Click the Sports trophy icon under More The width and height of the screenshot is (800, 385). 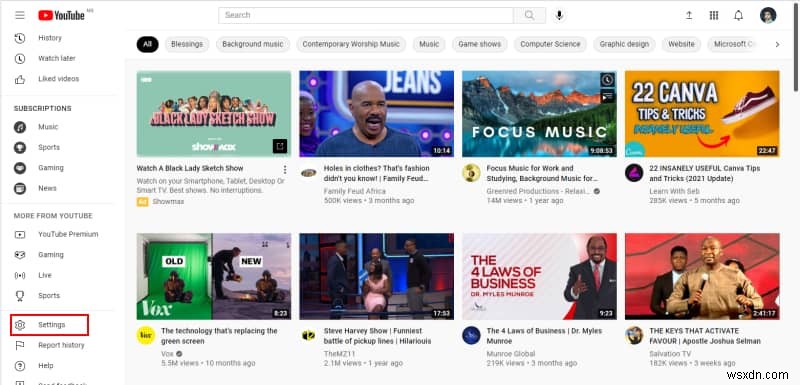[x=20, y=296]
